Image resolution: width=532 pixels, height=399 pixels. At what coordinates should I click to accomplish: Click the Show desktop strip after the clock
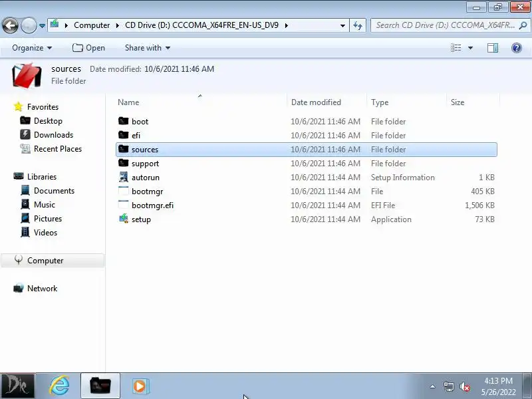click(x=529, y=386)
